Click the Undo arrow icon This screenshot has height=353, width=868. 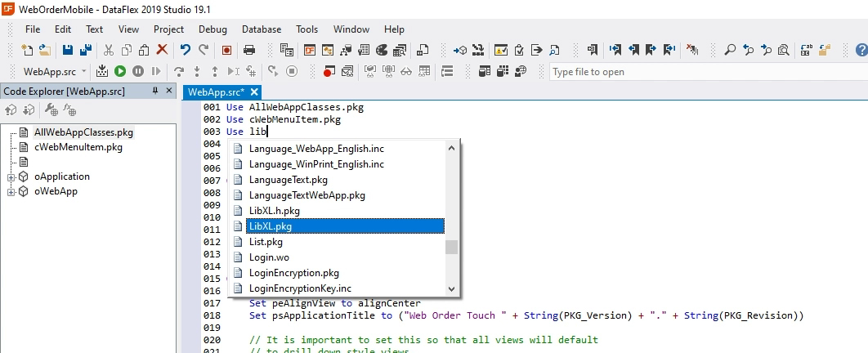tap(185, 51)
